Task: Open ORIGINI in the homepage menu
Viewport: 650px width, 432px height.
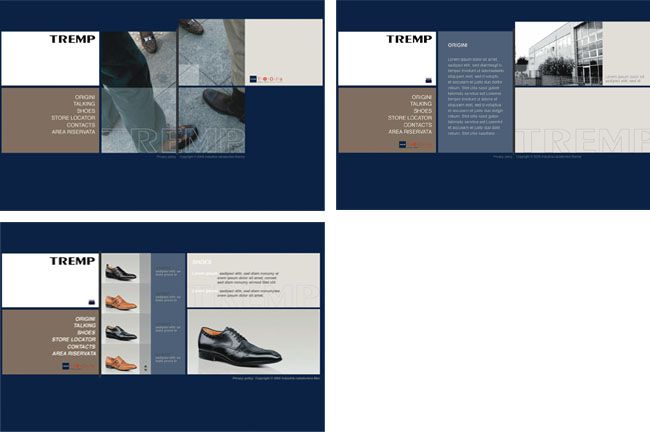Action: [85, 97]
